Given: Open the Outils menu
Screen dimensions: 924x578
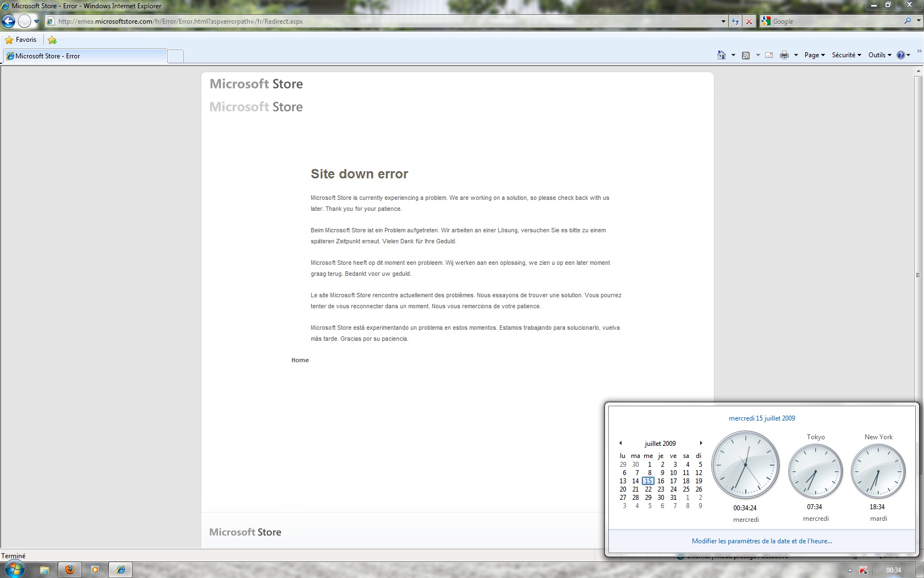Looking at the screenshot, I should click(x=880, y=55).
